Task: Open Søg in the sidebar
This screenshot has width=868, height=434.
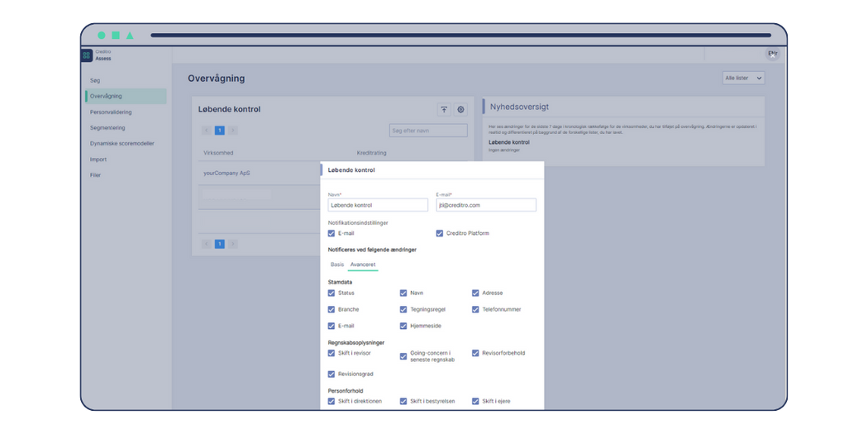Action: pyautogui.click(x=95, y=80)
